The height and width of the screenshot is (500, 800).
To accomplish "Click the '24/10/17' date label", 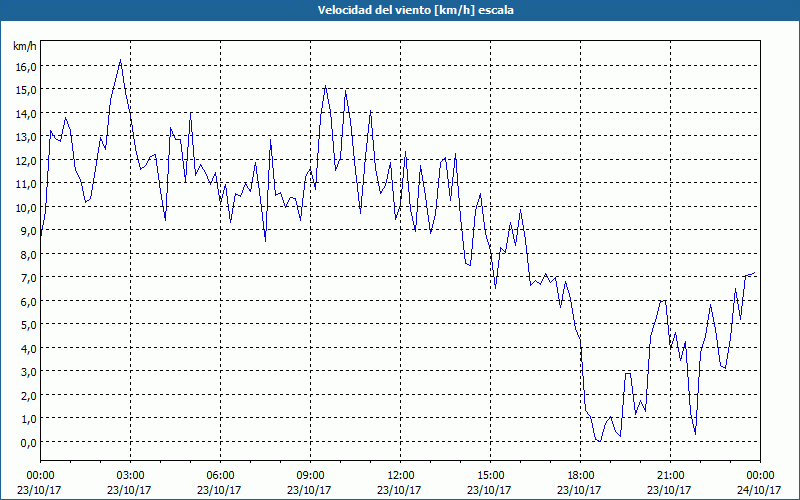I will (760, 490).
